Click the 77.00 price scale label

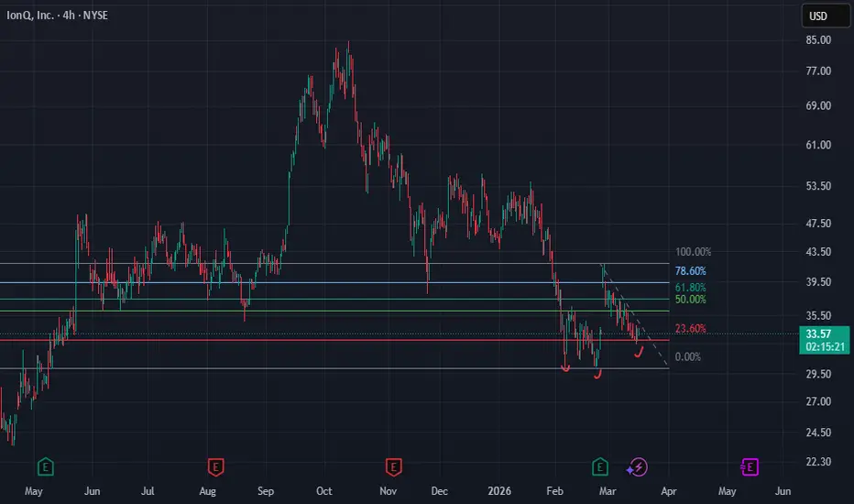(818, 71)
